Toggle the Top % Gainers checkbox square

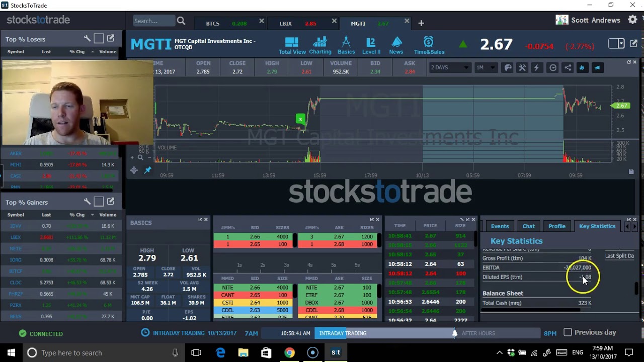coord(99,202)
